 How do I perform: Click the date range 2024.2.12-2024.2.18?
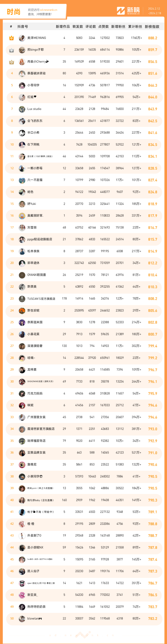[x=154, y=11]
